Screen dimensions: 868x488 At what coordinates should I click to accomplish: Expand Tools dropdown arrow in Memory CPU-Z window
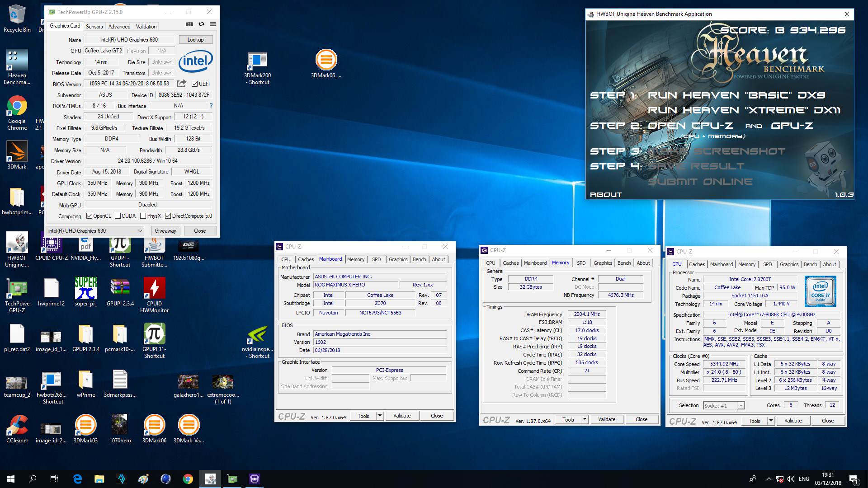pos(585,420)
